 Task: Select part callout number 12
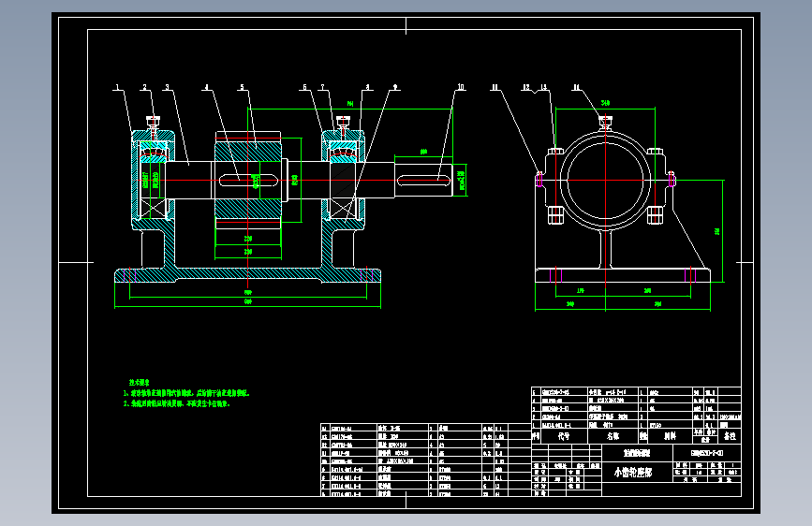click(x=526, y=87)
